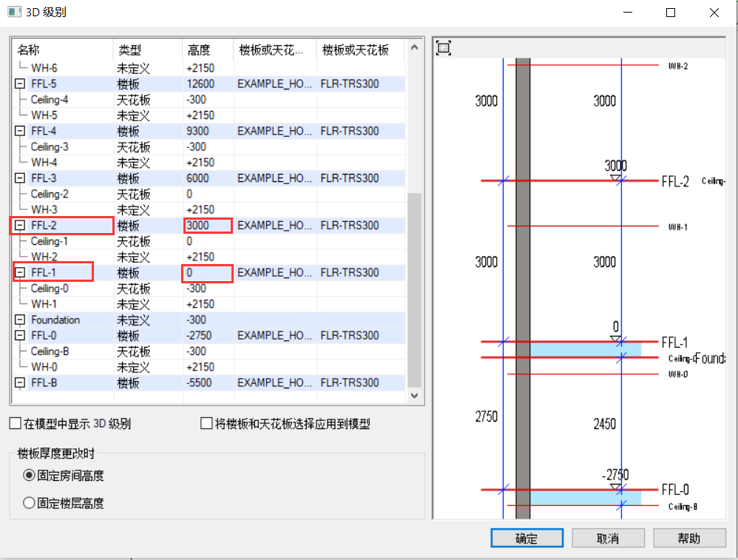738x560 pixels.
Task: Collapse the FFL-1 tree node
Action: (x=20, y=272)
